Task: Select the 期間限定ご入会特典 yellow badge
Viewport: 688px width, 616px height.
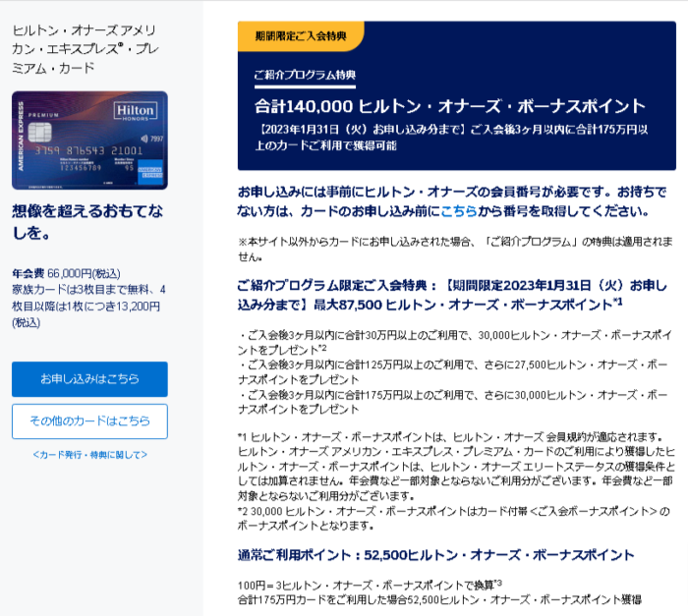Action: pos(301,36)
